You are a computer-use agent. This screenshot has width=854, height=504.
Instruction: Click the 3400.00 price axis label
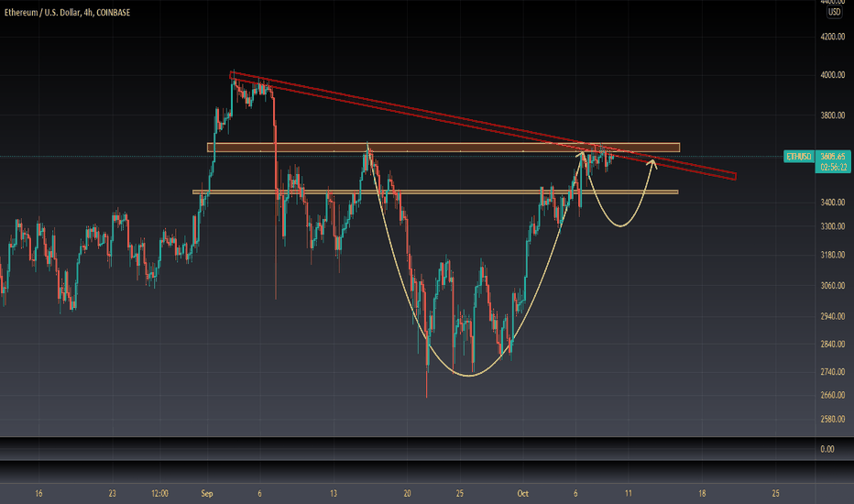pos(833,203)
